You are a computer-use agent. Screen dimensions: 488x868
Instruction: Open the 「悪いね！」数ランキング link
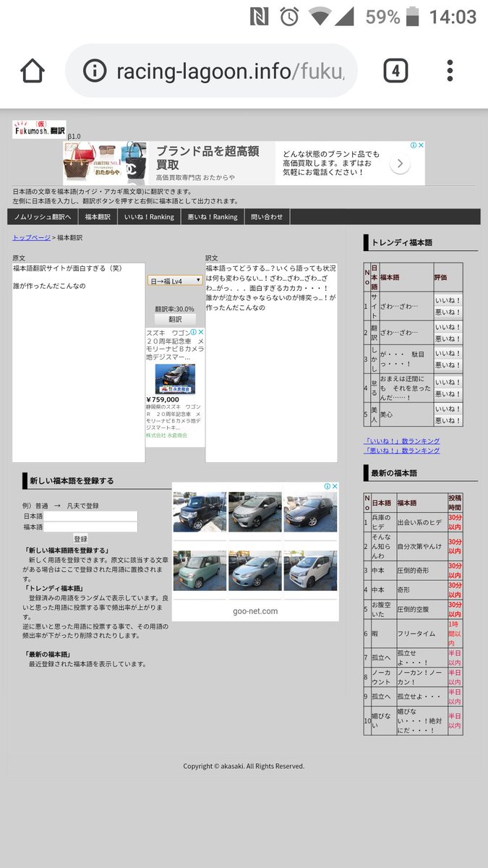401,450
